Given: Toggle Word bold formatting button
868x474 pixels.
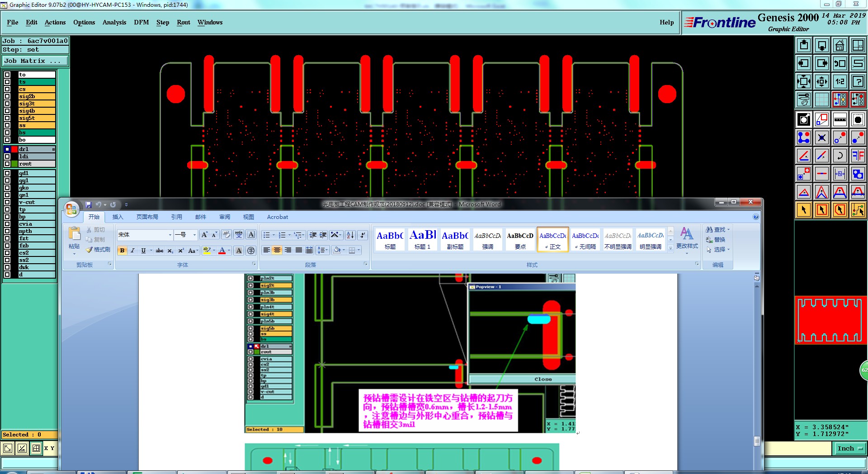Looking at the screenshot, I should pyautogui.click(x=122, y=251).
